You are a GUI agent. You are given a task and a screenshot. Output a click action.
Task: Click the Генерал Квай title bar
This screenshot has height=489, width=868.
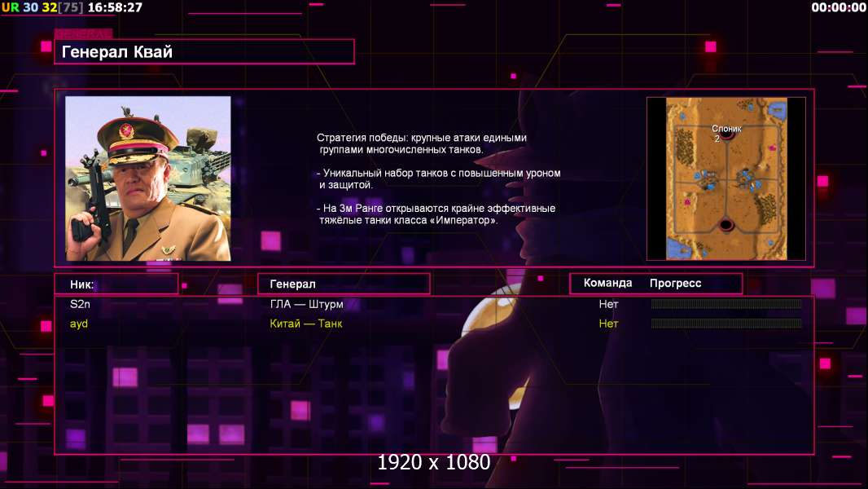[204, 51]
